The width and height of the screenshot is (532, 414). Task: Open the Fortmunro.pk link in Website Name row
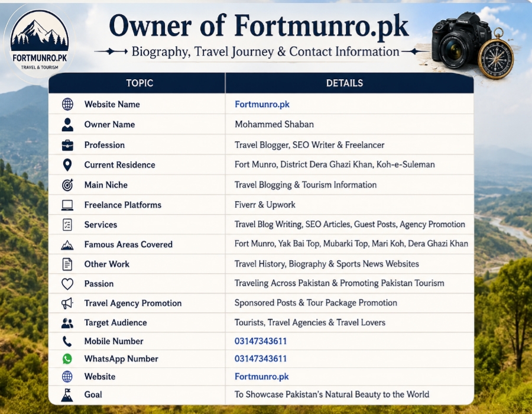[x=262, y=104]
